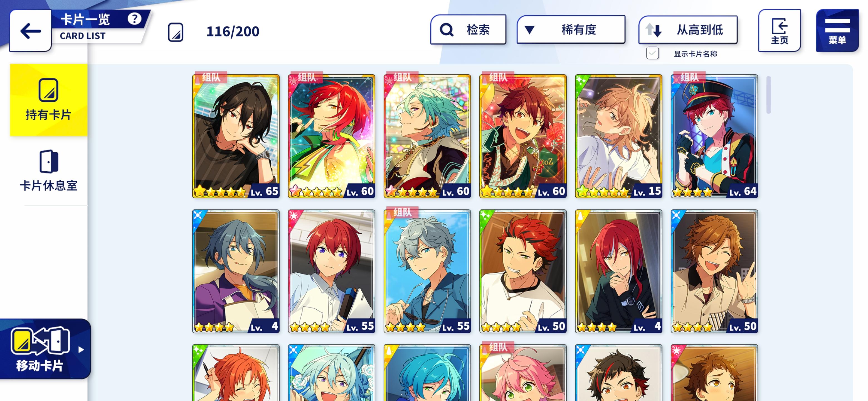
Task: Switch to 持有卡片 tab
Action: pyautogui.click(x=48, y=100)
